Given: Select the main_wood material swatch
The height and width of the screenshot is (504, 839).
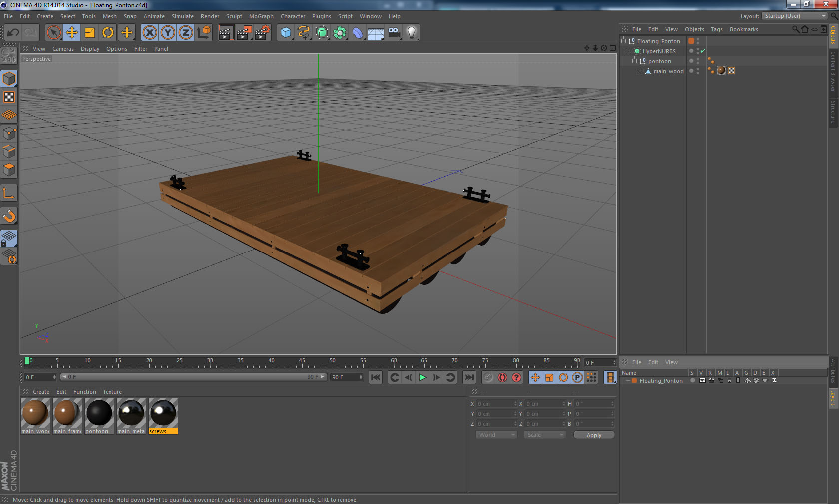Looking at the screenshot, I should (35, 416).
